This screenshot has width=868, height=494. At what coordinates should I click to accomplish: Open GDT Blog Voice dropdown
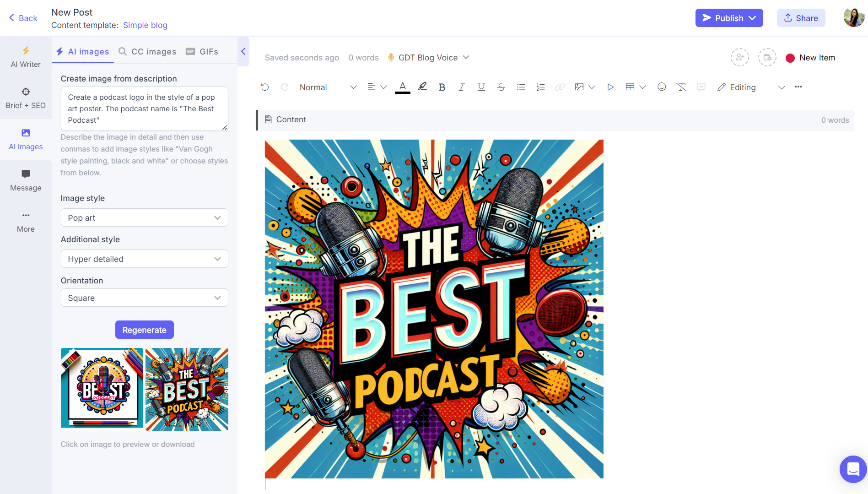pos(428,58)
